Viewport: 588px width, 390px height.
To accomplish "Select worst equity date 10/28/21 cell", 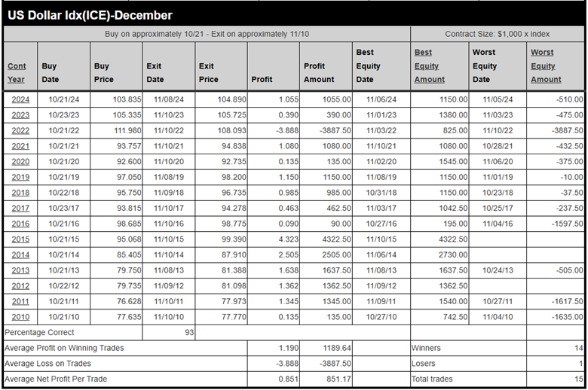I will tap(498, 146).
